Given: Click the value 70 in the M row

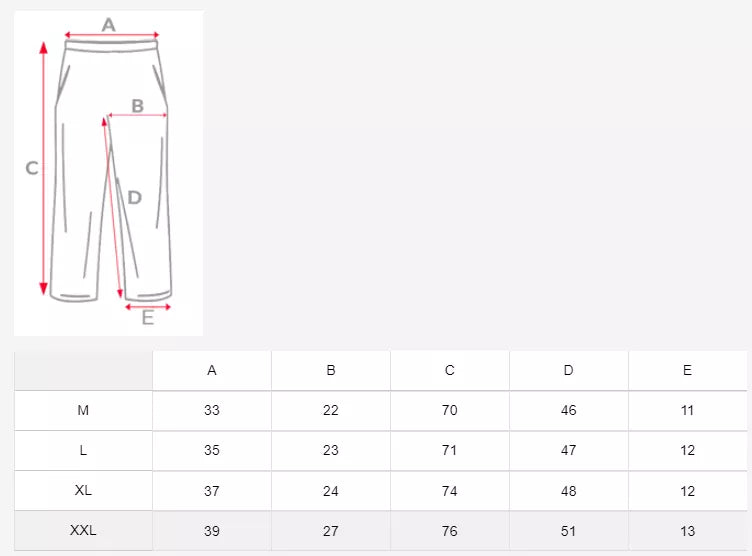Looking at the screenshot, I should (x=450, y=411).
